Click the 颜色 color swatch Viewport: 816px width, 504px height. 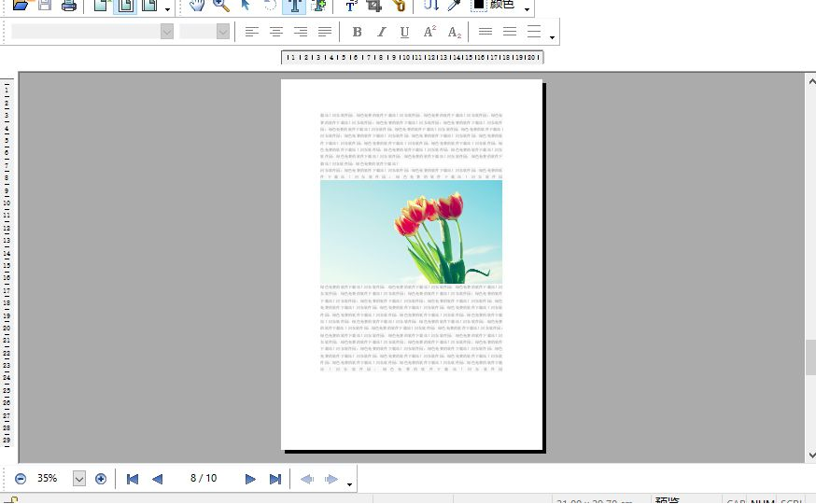tap(479, 5)
